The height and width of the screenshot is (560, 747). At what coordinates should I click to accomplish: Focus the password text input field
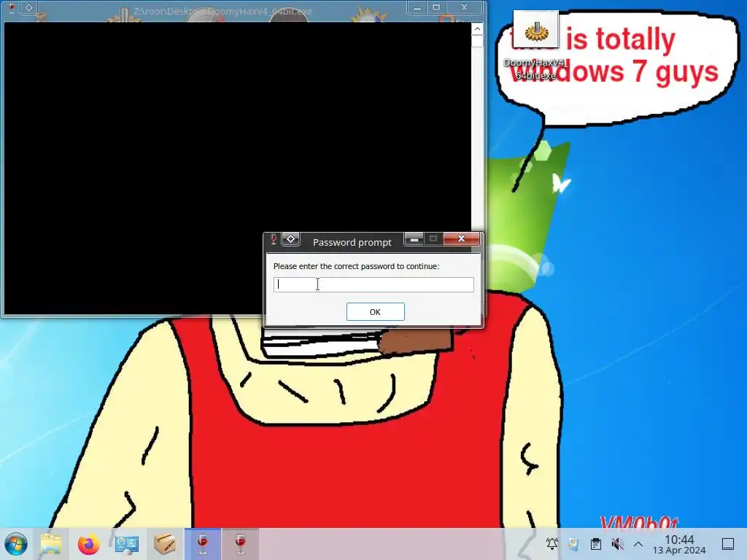[x=373, y=284]
